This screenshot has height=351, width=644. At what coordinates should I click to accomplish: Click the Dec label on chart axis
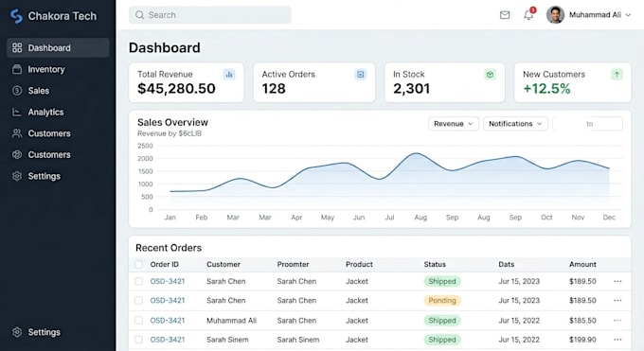click(x=609, y=218)
